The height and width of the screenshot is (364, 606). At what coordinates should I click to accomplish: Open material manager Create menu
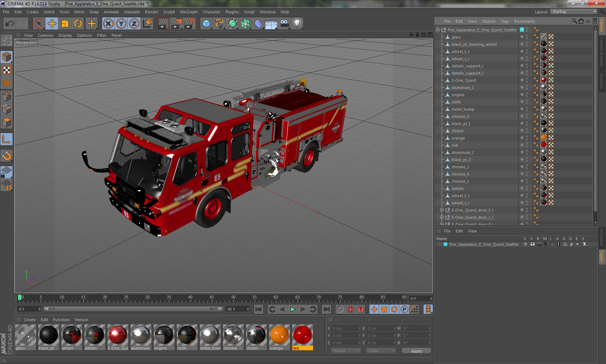30,320
